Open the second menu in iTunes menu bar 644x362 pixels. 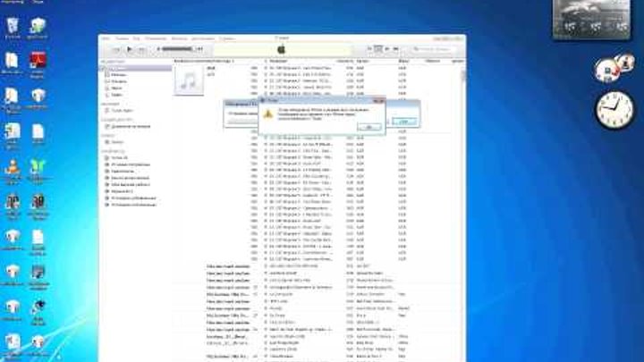(122, 39)
